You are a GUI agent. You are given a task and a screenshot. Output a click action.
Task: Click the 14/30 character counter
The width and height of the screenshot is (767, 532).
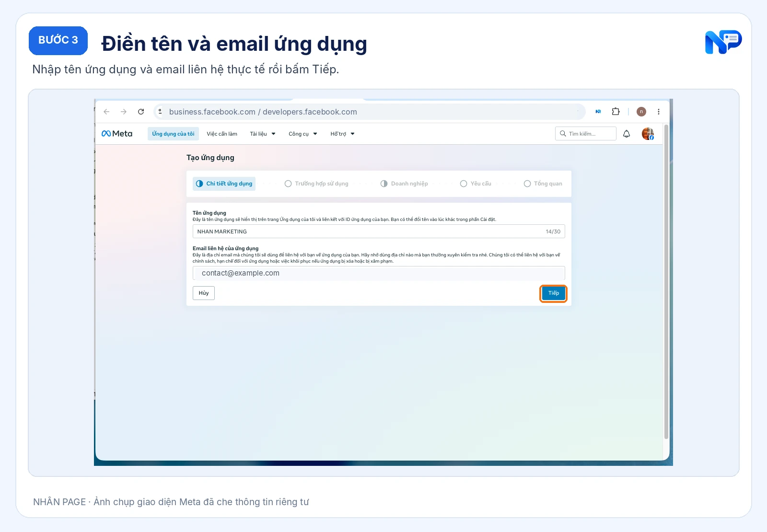point(553,231)
